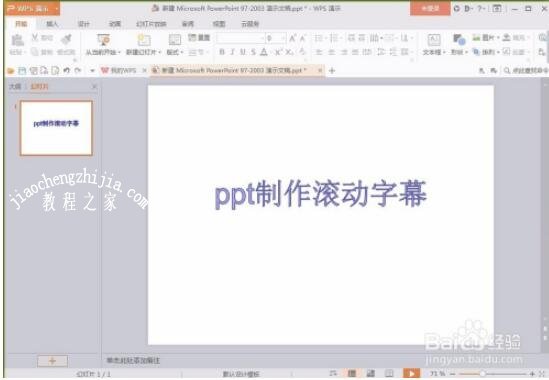Expand the New Slide dropdown arrow

click(x=160, y=53)
